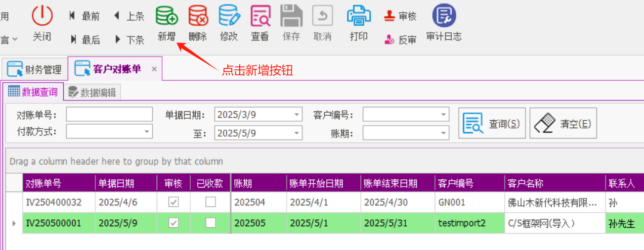
Task: Toggle 审核 checkbox for IV250400032
Action: [x=173, y=202]
